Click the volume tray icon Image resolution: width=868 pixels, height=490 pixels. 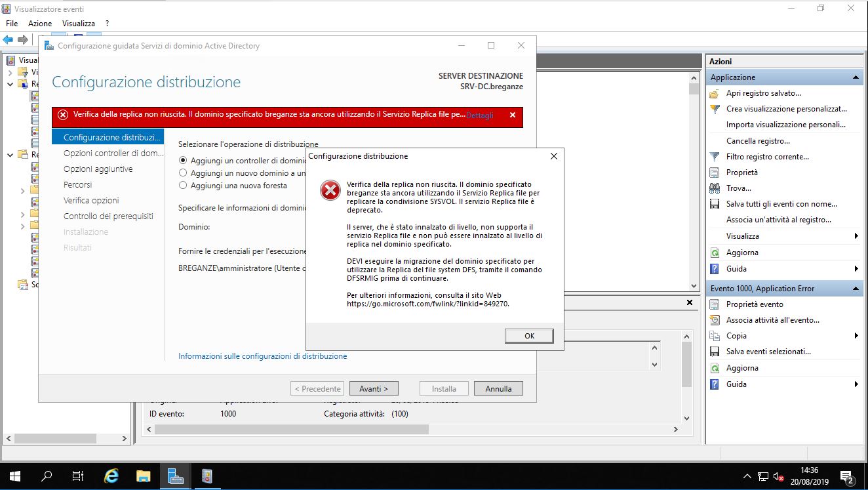(x=779, y=476)
